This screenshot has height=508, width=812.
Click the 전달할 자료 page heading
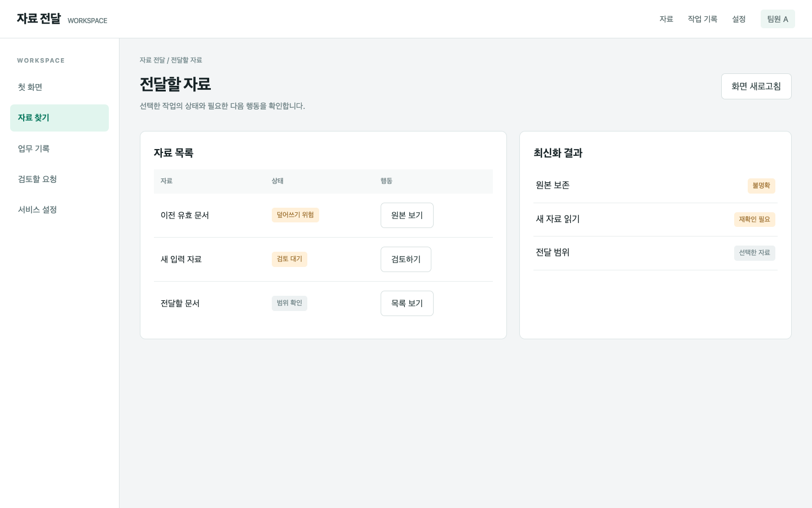click(x=175, y=84)
